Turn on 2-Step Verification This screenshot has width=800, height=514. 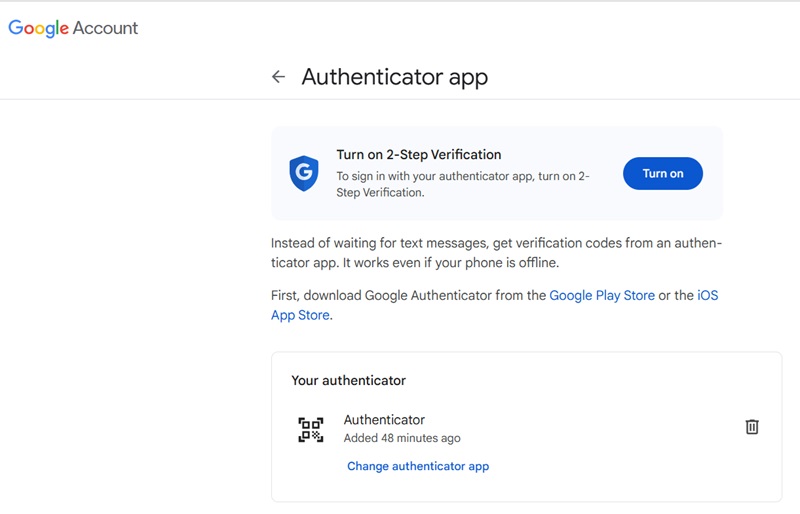point(663,174)
